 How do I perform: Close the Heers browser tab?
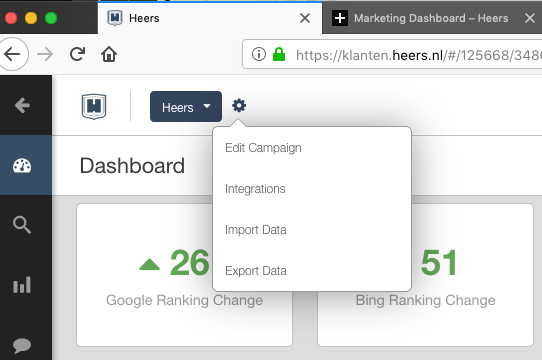[305, 18]
